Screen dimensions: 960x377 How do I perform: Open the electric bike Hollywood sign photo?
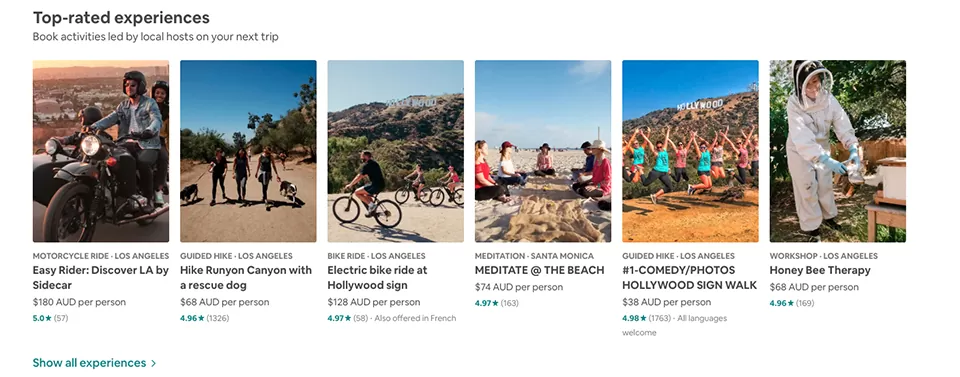click(x=396, y=151)
